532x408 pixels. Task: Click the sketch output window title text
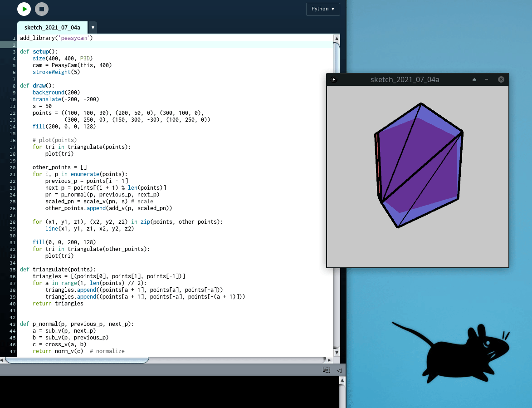pos(405,80)
